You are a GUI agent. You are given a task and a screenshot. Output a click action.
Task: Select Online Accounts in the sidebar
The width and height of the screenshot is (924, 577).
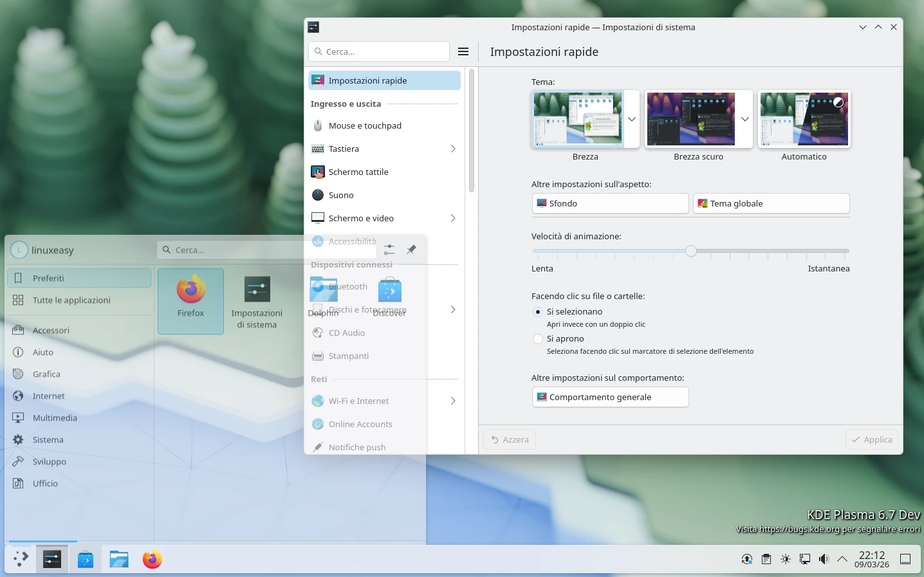(x=360, y=424)
